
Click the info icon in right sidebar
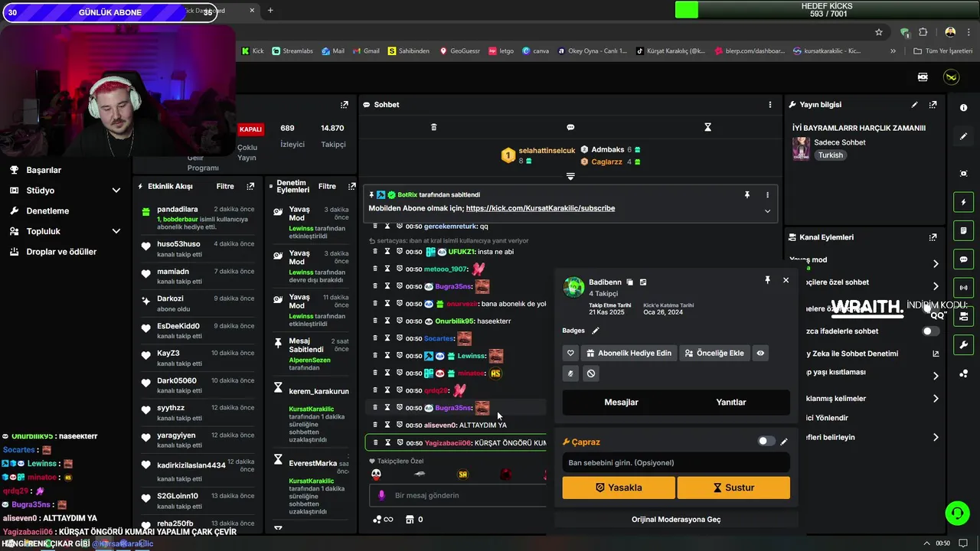[x=963, y=108]
